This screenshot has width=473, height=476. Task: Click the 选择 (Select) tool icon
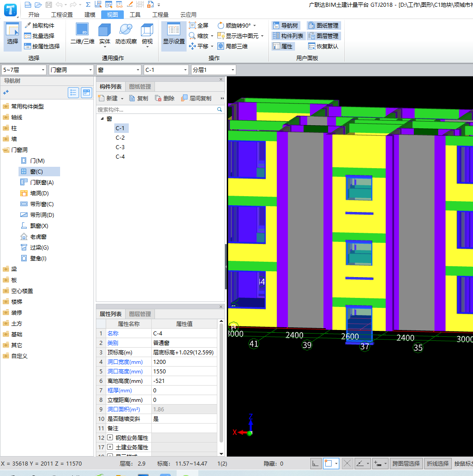[13, 36]
